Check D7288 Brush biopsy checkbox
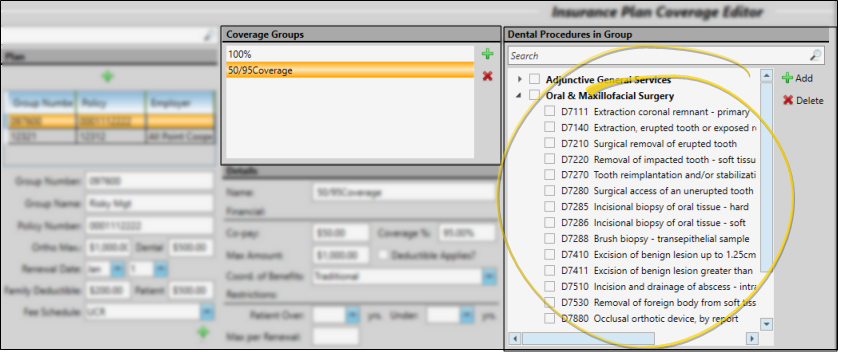The height and width of the screenshot is (363, 849). (x=550, y=238)
